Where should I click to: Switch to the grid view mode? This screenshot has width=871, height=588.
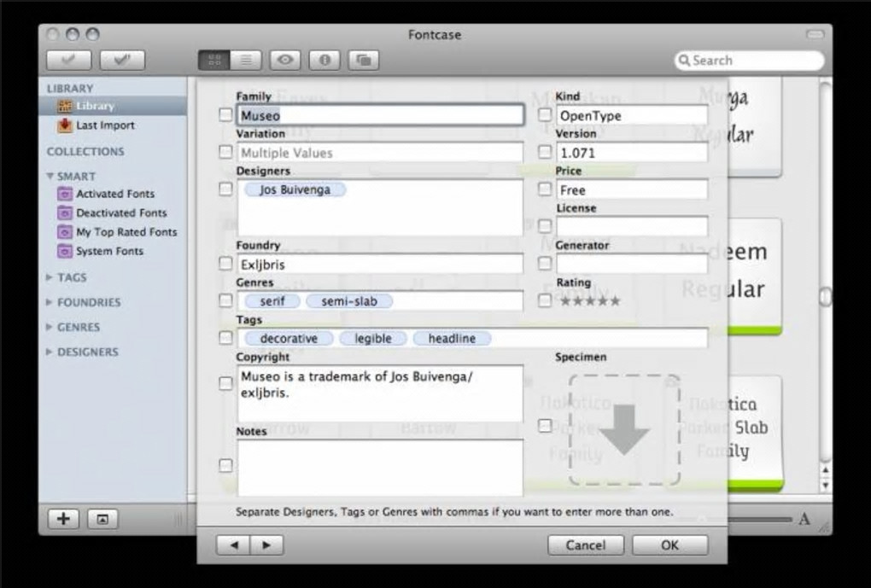(214, 60)
